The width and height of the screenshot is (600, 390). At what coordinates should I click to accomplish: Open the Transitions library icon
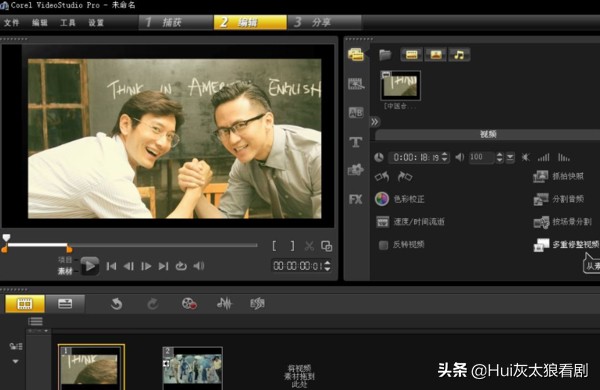(355, 83)
